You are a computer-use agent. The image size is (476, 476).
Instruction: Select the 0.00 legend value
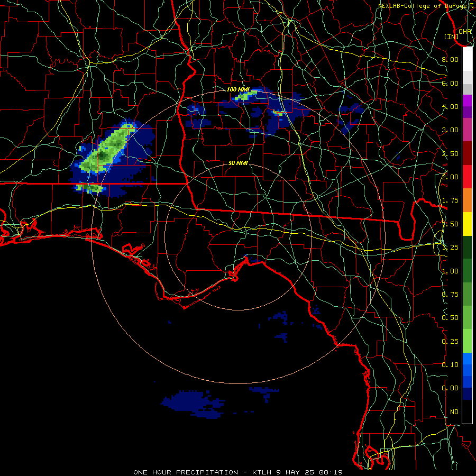(450, 388)
